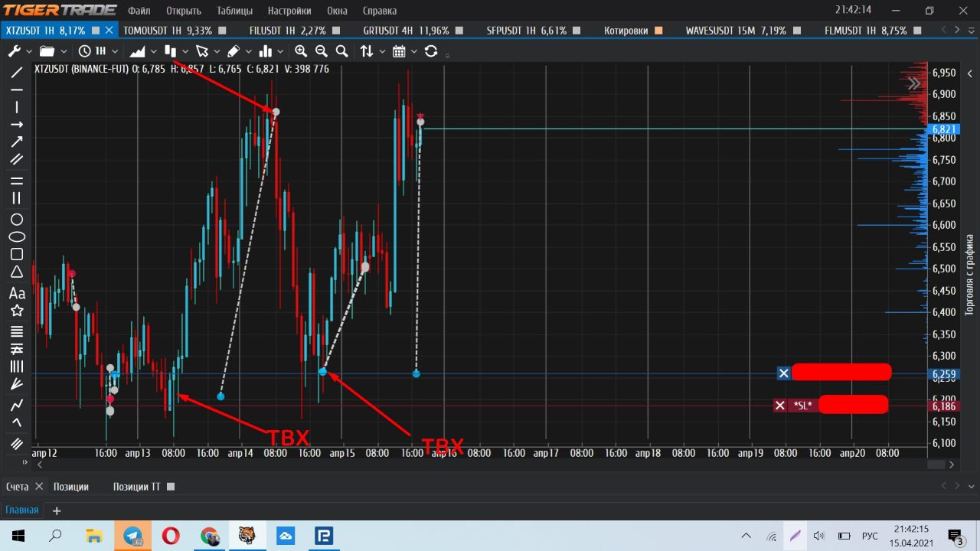This screenshot has height=551, width=980.
Task: Open the calendar icon in toolbar
Action: pyautogui.click(x=399, y=51)
